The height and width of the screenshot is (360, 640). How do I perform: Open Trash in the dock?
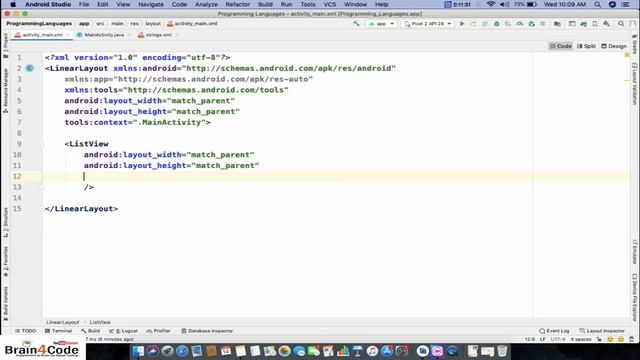502,351
